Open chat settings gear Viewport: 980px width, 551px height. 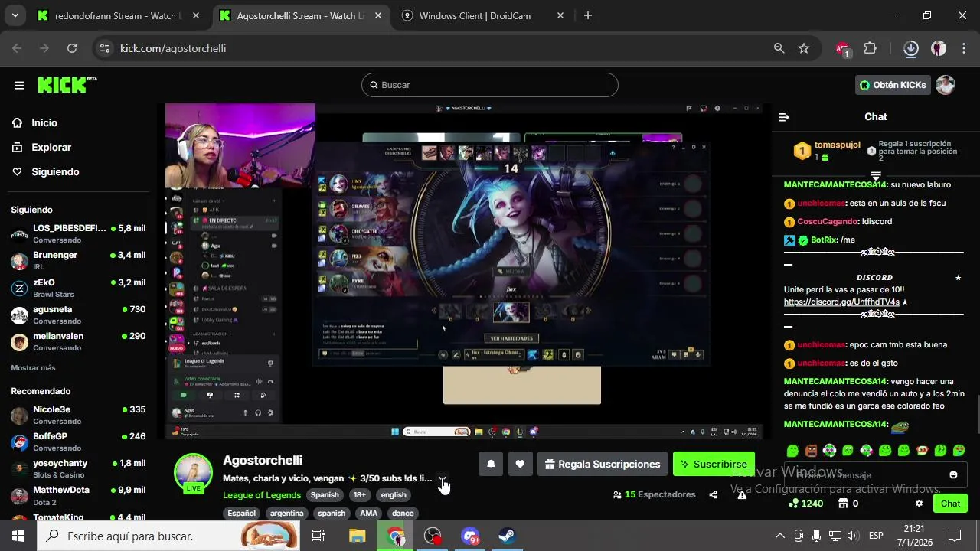[919, 504]
